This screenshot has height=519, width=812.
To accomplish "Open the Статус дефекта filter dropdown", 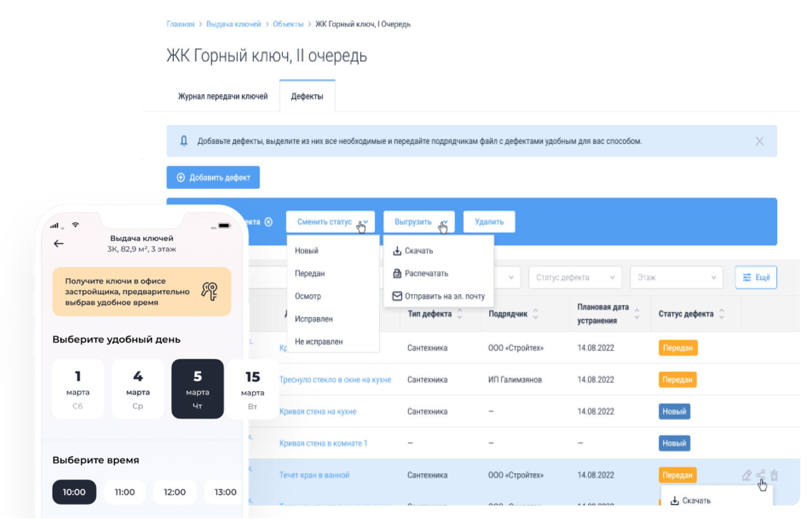I will click(x=575, y=277).
